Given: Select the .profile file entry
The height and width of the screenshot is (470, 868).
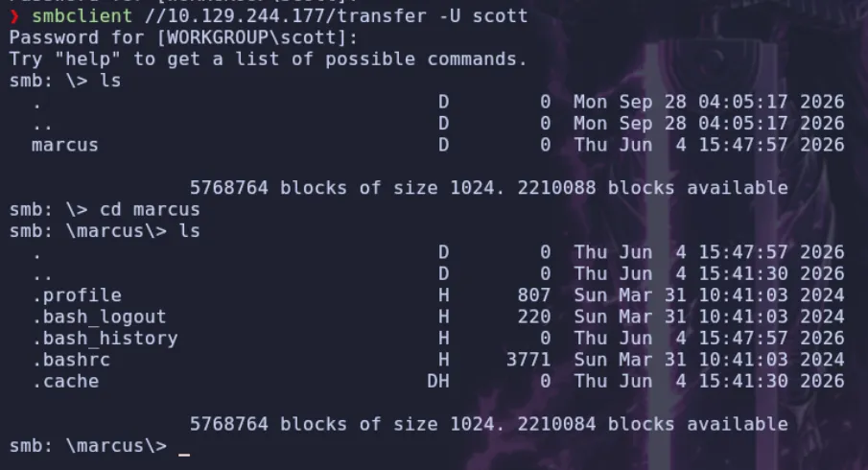Looking at the screenshot, I should pos(77,295).
